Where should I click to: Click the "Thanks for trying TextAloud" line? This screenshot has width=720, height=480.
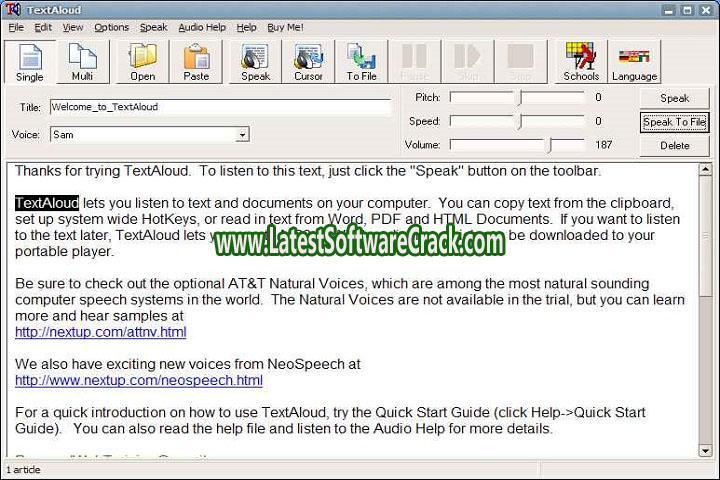click(x=308, y=171)
